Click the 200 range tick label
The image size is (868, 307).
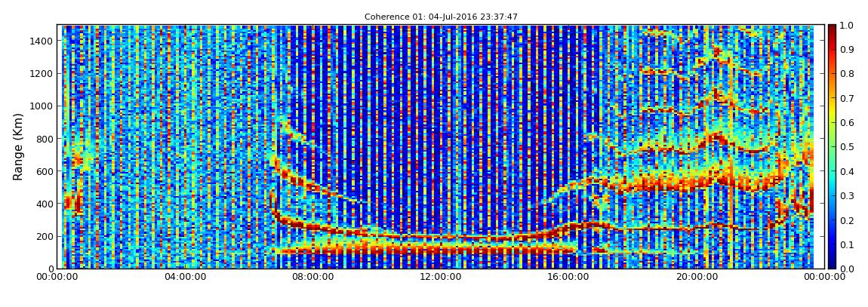point(45,237)
